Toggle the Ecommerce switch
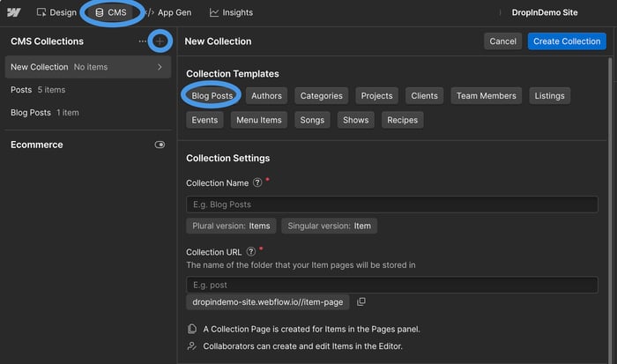This screenshot has height=364, width=617. click(x=160, y=145)
